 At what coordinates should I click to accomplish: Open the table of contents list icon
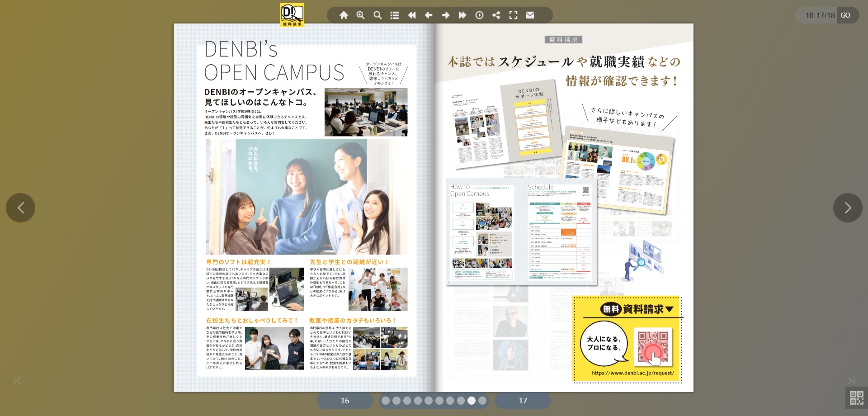pos(395,15)
